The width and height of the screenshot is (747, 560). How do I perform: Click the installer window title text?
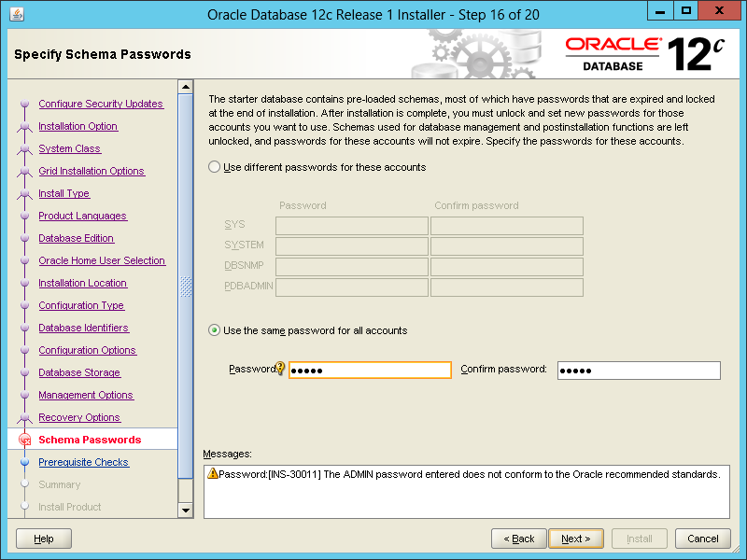click(373, 15)
